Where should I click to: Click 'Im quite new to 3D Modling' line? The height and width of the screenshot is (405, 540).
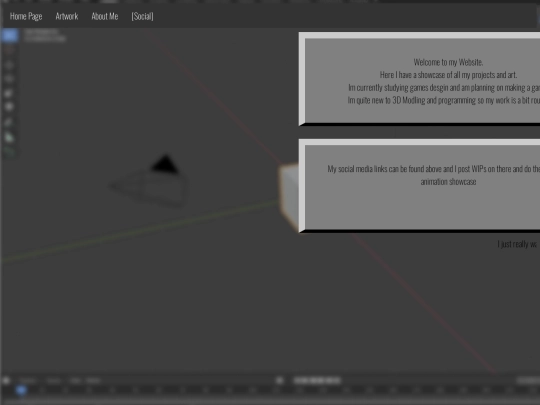point(444,100)
